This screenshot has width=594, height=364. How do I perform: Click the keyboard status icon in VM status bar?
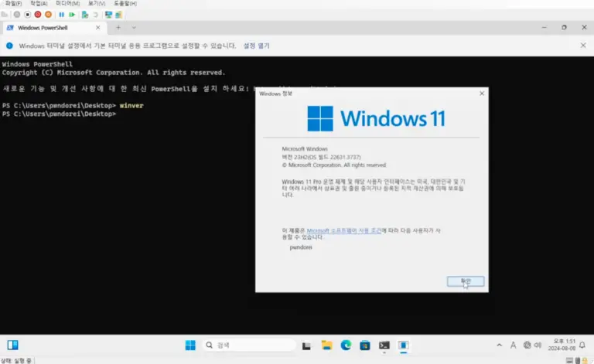(569, 361)
